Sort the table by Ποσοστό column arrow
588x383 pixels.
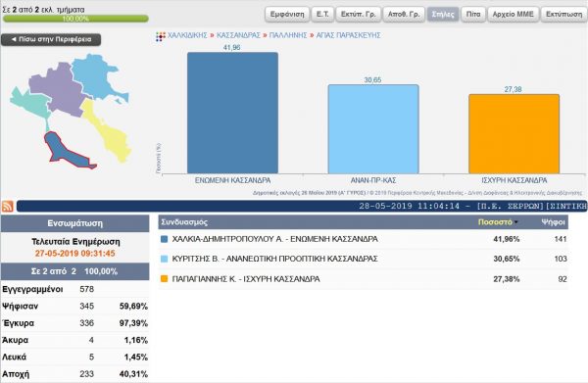point(516,222)
